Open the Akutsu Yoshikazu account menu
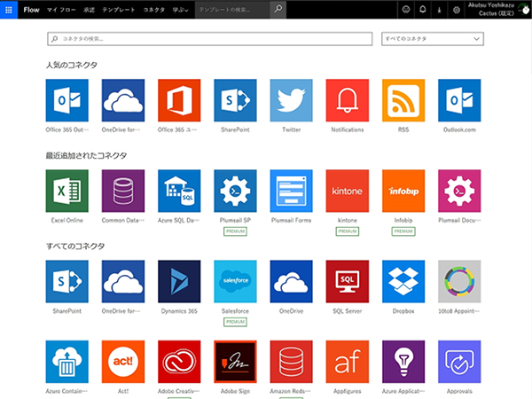Viewport: 532px width, 399px height. pyautogui.click(x=498, y=10)
